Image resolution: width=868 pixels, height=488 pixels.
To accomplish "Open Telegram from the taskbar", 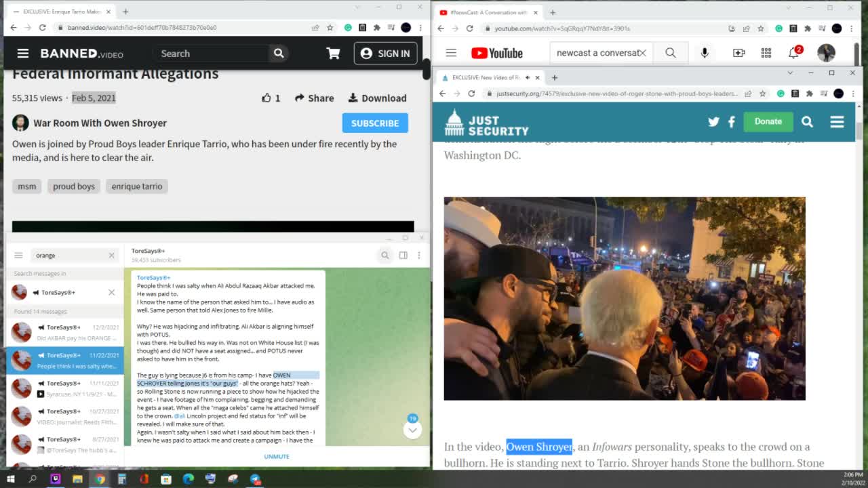I will click(255, 479).
